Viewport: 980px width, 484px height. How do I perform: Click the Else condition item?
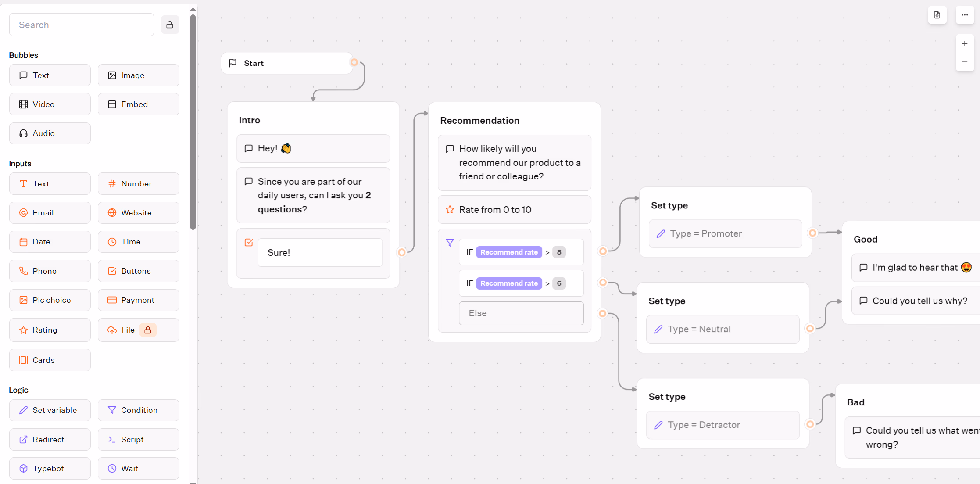[521, 313]
